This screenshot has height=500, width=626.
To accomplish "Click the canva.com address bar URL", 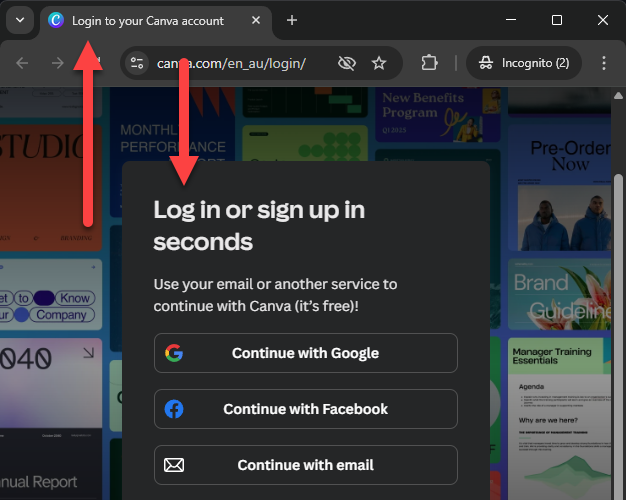I will (x=232, y=63).
